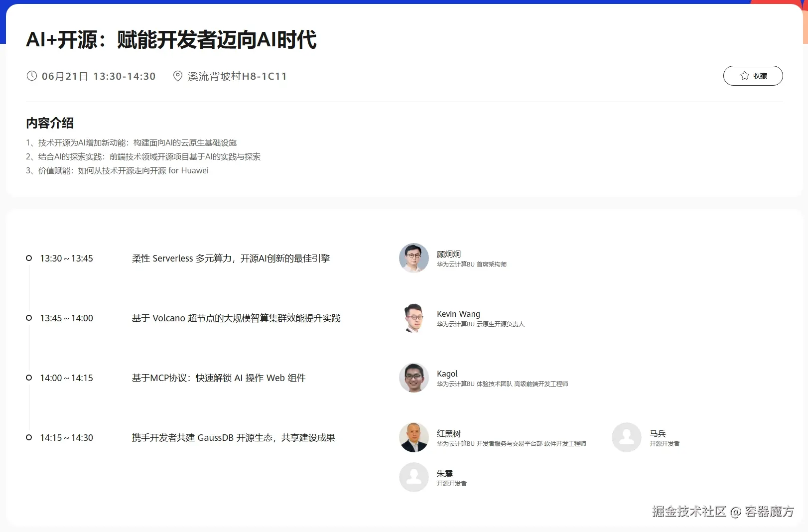808x532 pixels.
Task: Click the time label 13:45 ~ 14:00
Action: pos(66,318)
